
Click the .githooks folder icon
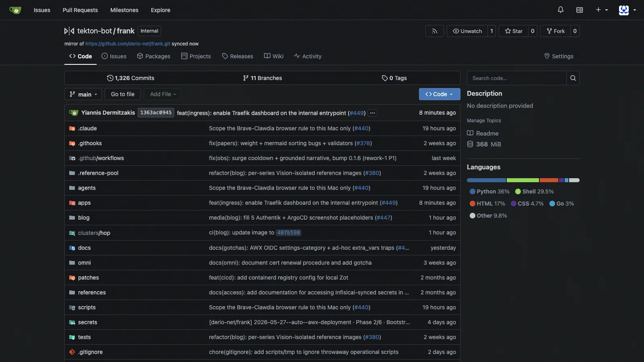[x=72, y=143]
